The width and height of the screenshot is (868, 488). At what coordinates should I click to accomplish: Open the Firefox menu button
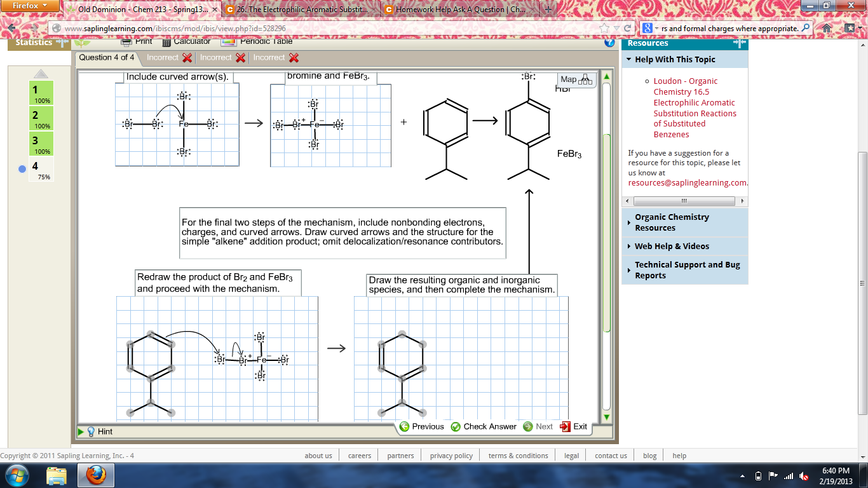click(x=30, y=6)
